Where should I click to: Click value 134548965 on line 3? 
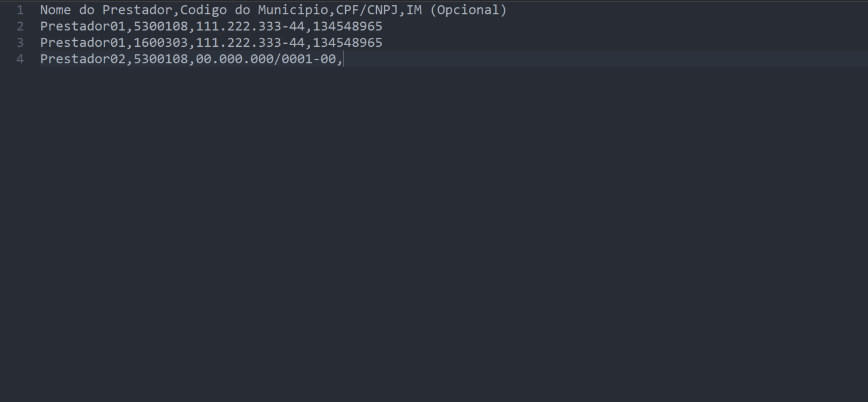pyautogui.click(x=348, y=43)
